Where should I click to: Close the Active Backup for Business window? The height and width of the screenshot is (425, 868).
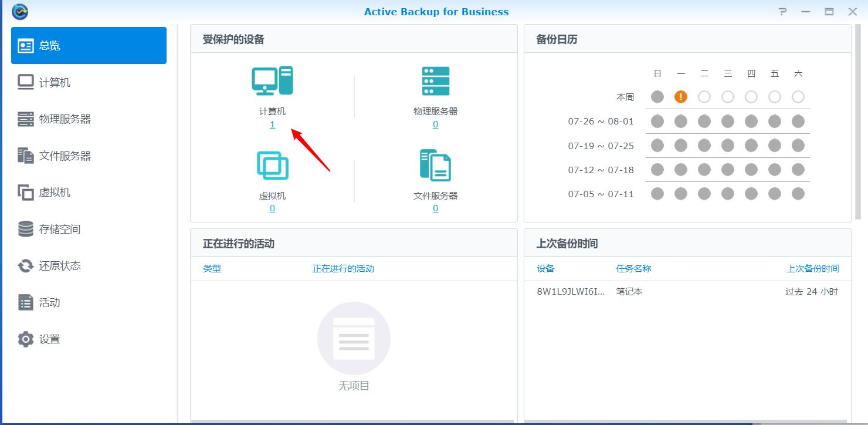pyautogui.click(x=853, y=12)
